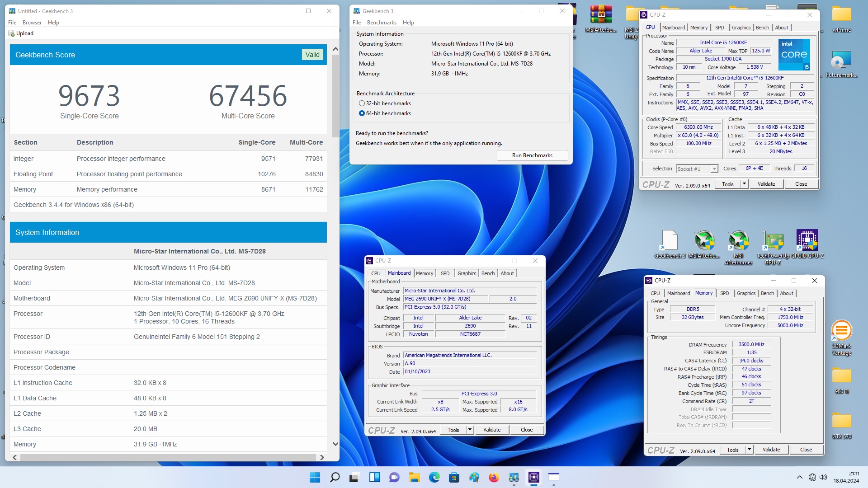Open Help menu in Geekbench 3 system window
Viewport: 868px width, 488px height.
pyautogui.click(x=408, y=23)
